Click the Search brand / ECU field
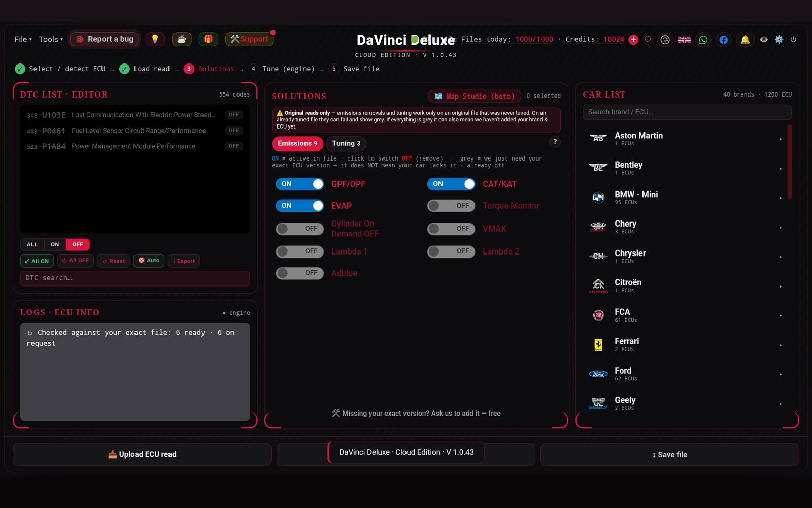812x508 pixels. tap(687, 112)
